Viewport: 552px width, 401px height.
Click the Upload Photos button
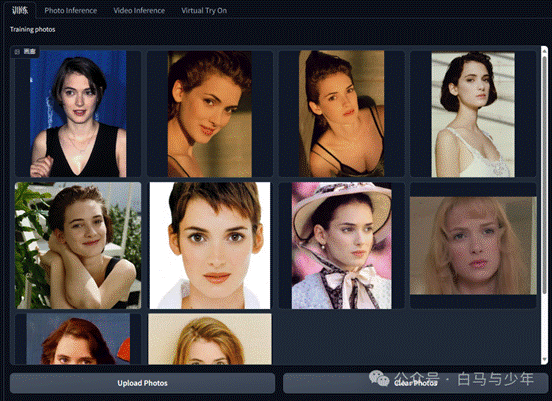pyautogui.click(x=142, y=383)
